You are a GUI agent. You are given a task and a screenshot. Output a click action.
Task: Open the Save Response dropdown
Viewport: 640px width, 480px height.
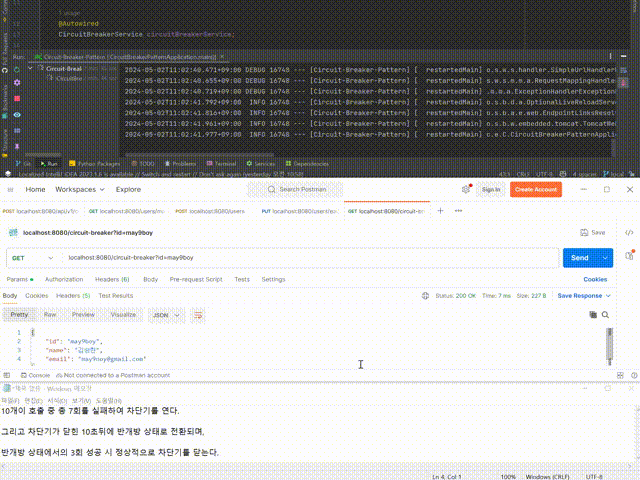pos(584,296)
